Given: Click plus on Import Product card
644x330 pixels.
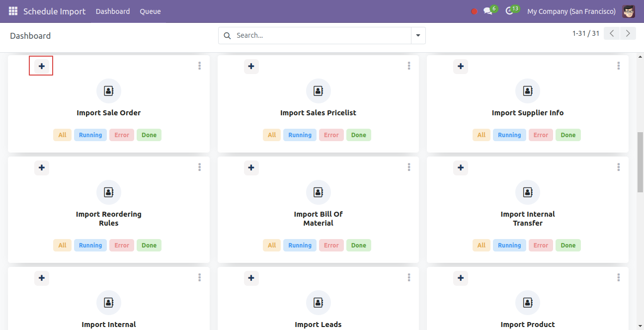Looking at the screenshot, I should [461, 278].
